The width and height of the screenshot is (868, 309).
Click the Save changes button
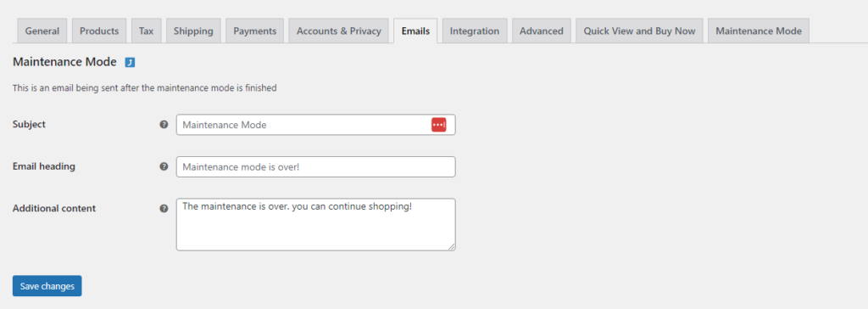[x=47, y=286]
